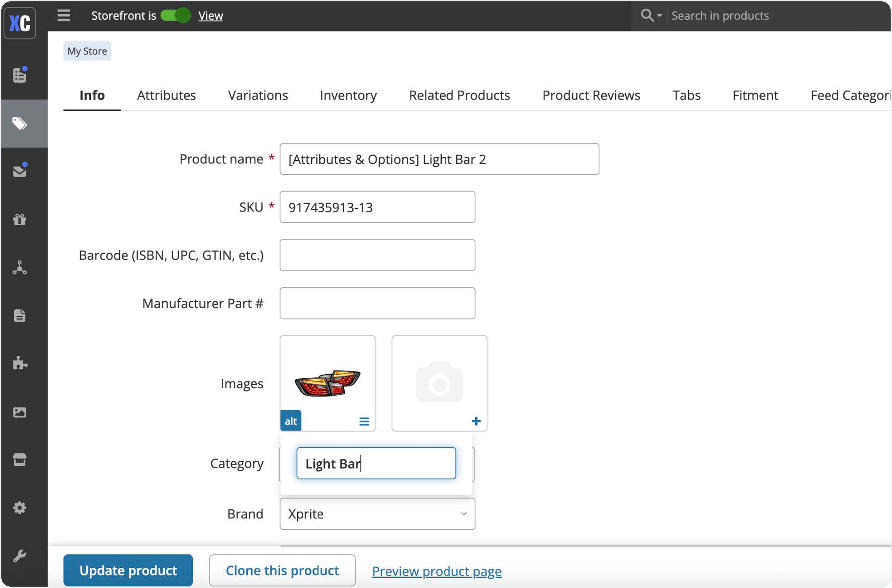The width and height of the screenshot is (892, 588).
Task: Open the hamburger menu in the top bar
Action: point(64,15)
